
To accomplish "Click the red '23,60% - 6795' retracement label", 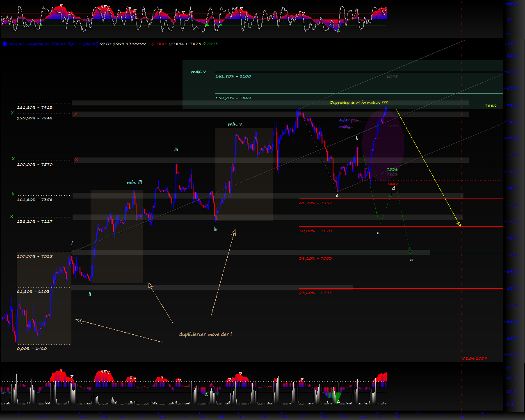I will (x=315, y=293).
